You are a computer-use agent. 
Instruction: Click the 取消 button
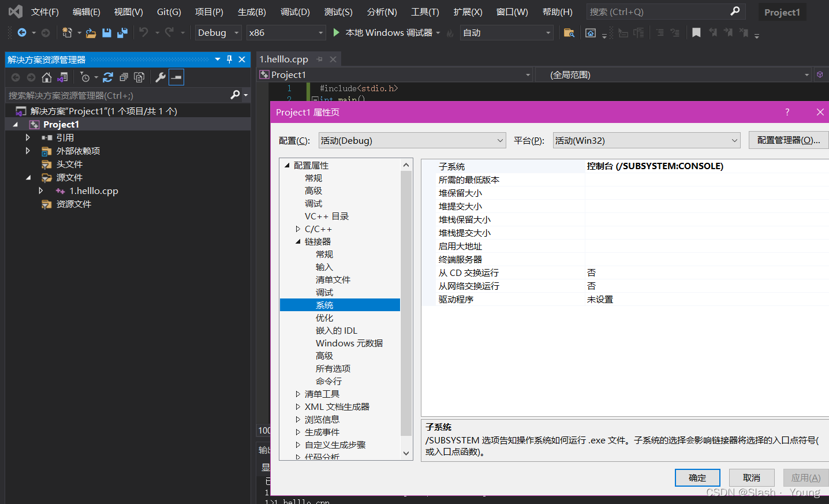(x=752, y=477)
